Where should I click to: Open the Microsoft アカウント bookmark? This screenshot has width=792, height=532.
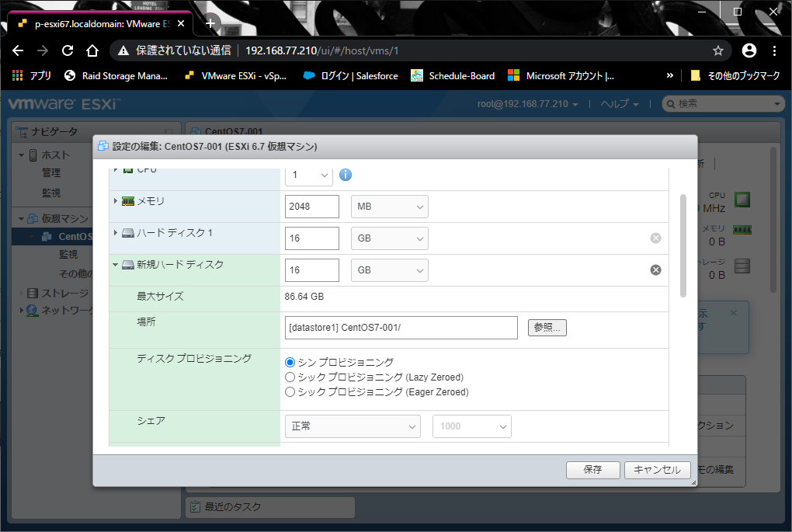pyautogui.click(x=561, y=76)
